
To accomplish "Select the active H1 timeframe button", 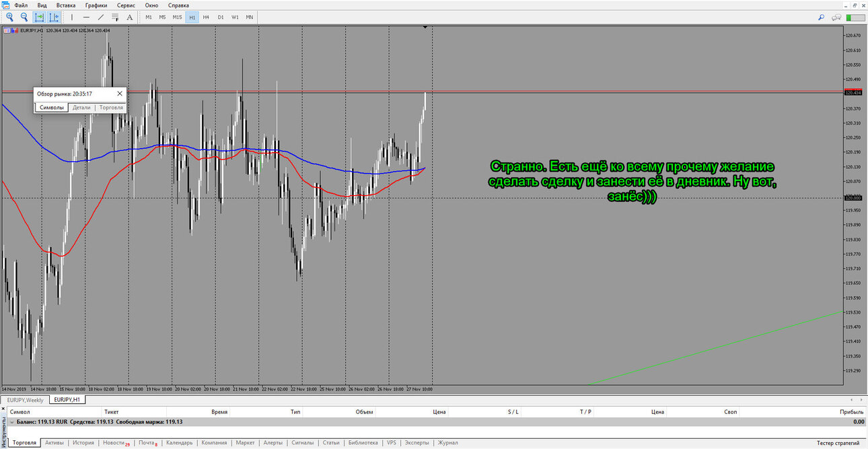I will tap(192, 17).
